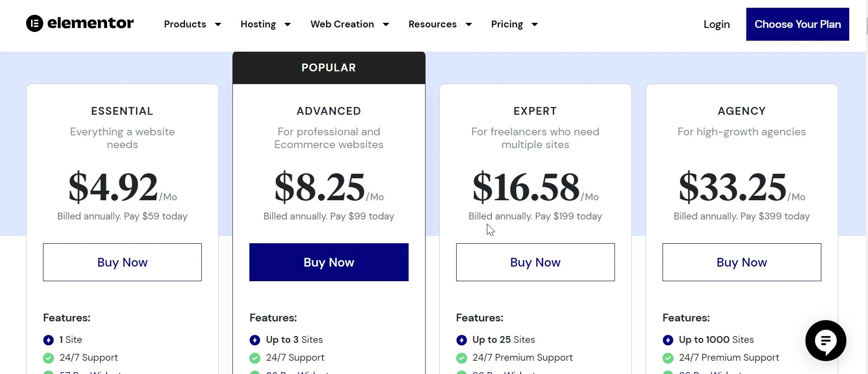Click lightning icon beside Up to 3 Sites
The width and height of the screenshot is (868, 374).
coord(255,340)
